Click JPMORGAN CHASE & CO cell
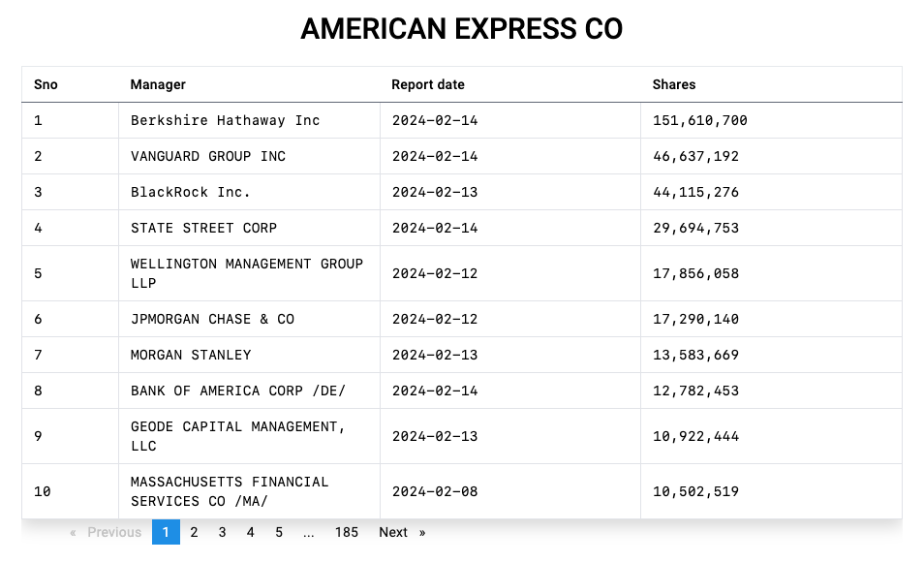Image resolution: width=924 pixels, height=563 pixels. (x=212, y=319)
